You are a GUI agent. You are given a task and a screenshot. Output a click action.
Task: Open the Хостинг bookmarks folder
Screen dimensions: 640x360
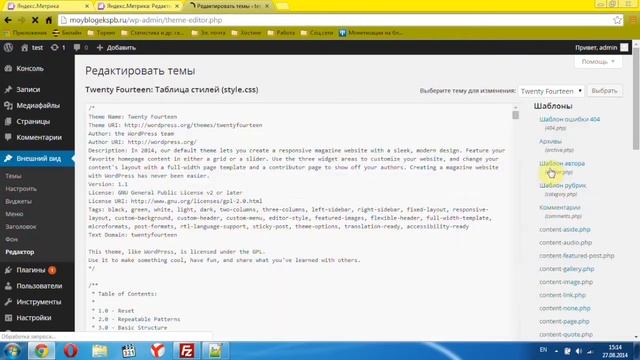pyautogui.click(x=246, y=33)
